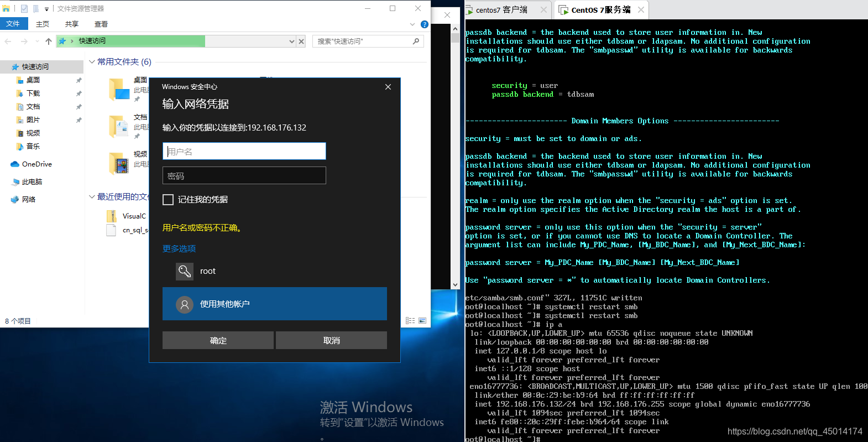Open the recent locations dropdown chevron
The height and width of the screenshot is (442, 868).
pyautogui.click(x=37, y=41)
